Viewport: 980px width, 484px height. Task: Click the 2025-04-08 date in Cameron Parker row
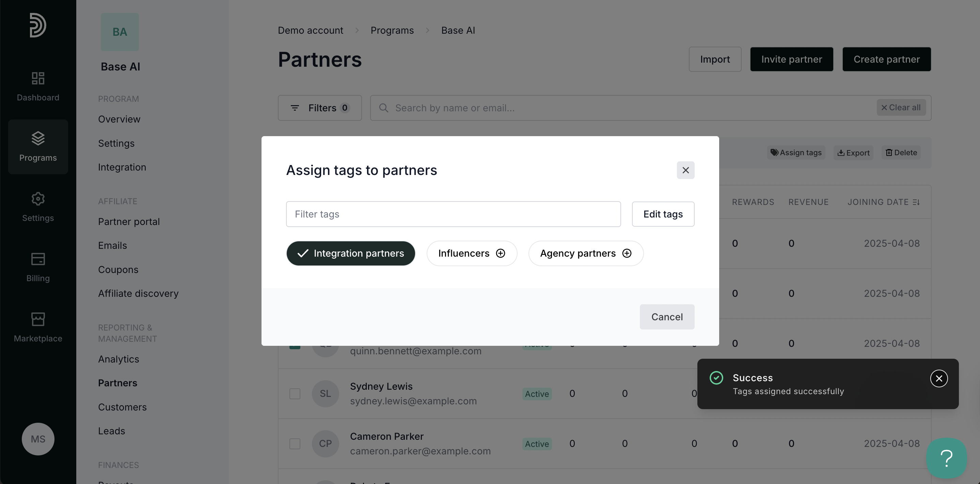tap(892, 444)
